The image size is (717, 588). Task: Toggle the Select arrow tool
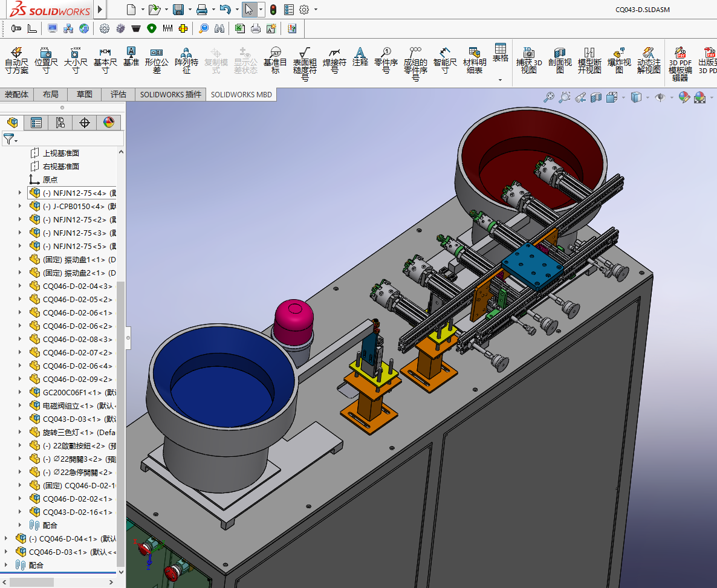pyautogui.click(x=248, y=10)
